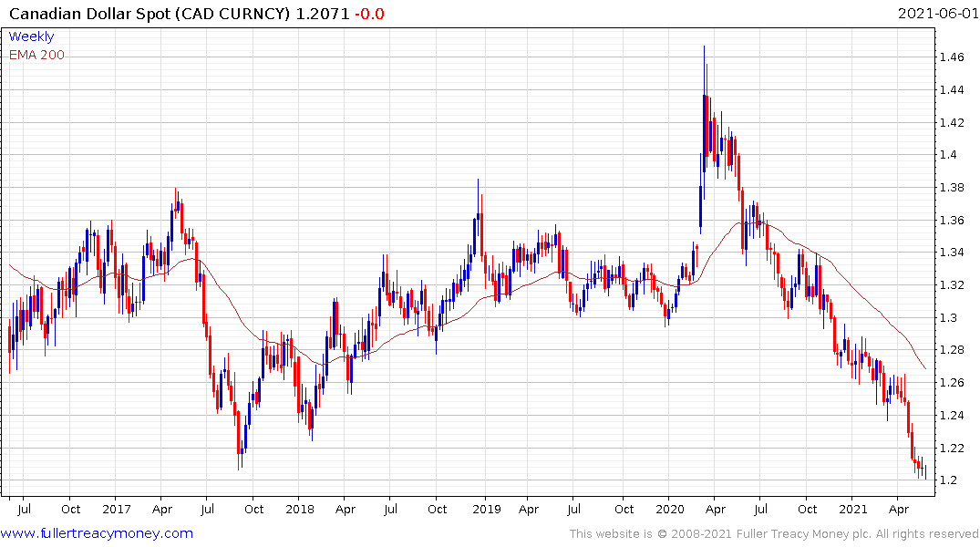Click the 1.26 price axis label
The image size is (980, 547).
tap(952, 383)
